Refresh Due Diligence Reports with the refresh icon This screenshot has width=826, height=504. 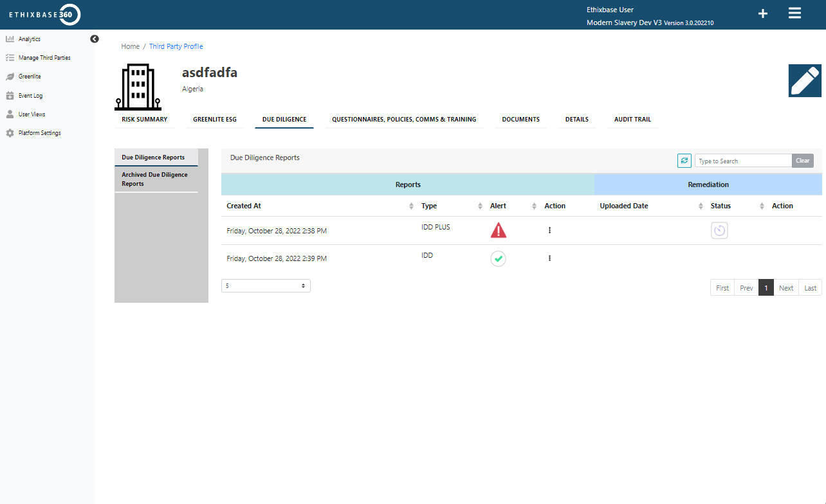(x=684, y=160)
